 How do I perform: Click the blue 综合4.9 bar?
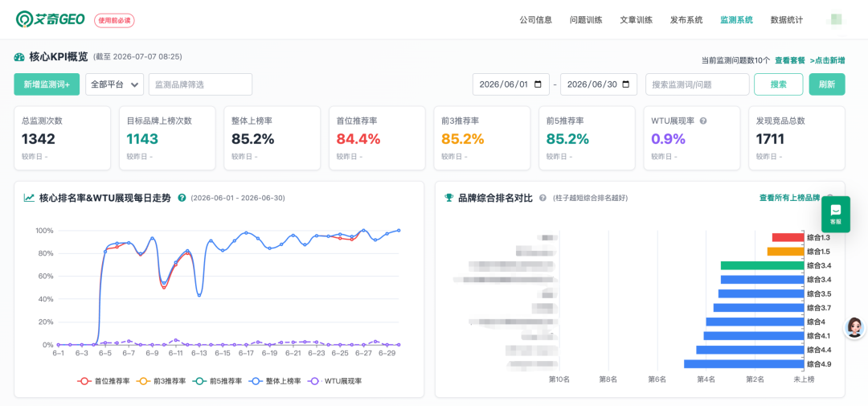pyautogui.click(x=744, y=364)
